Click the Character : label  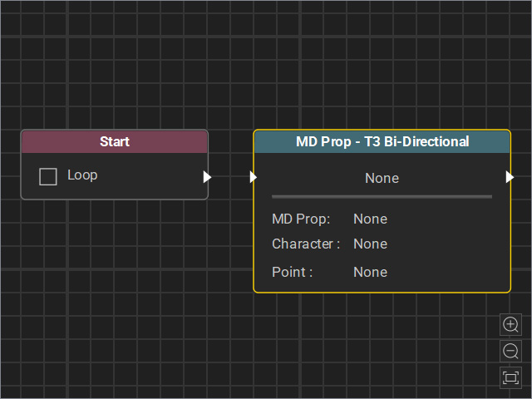(306, 244)
